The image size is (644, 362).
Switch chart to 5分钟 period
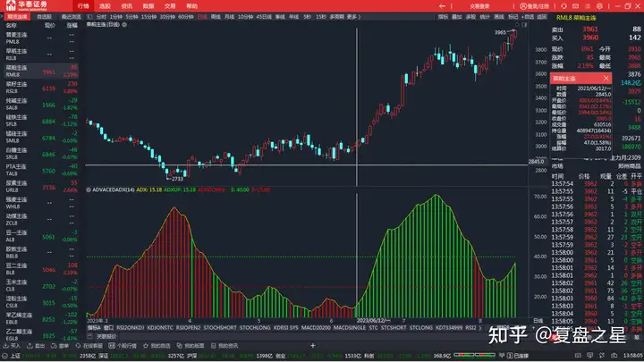131,17
